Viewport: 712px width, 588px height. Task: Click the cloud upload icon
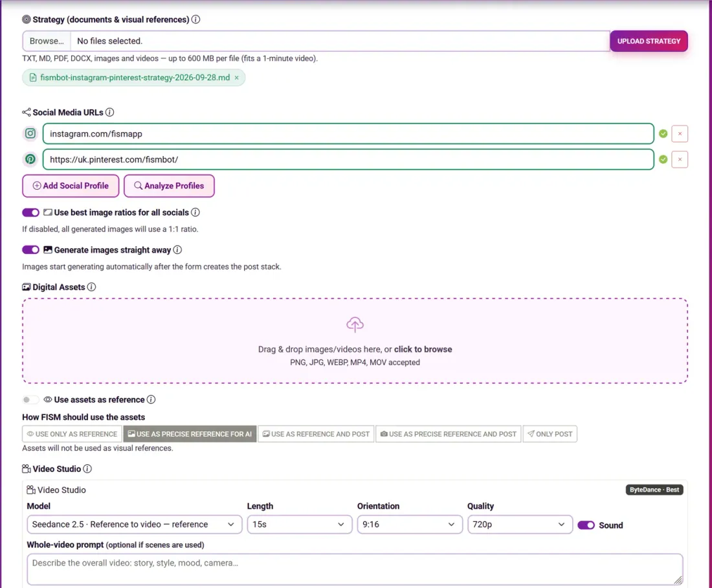pos(355,324)
